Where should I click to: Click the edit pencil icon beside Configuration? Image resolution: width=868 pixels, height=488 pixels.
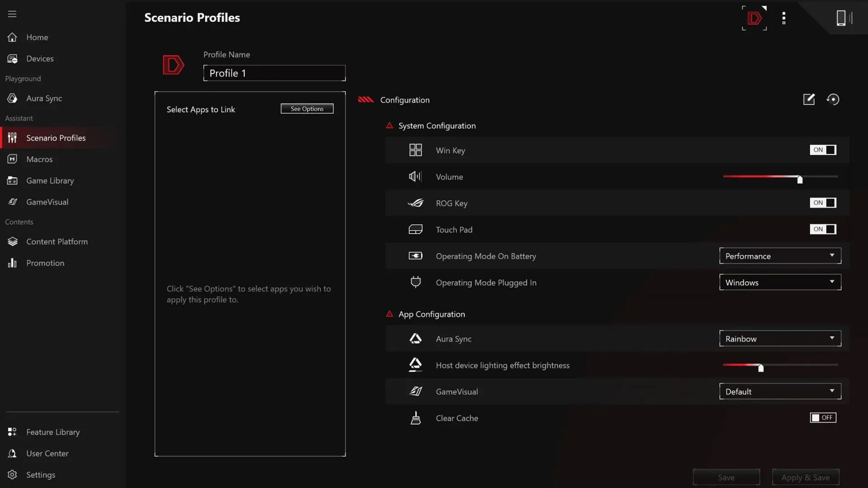click(x=809, y=99)
